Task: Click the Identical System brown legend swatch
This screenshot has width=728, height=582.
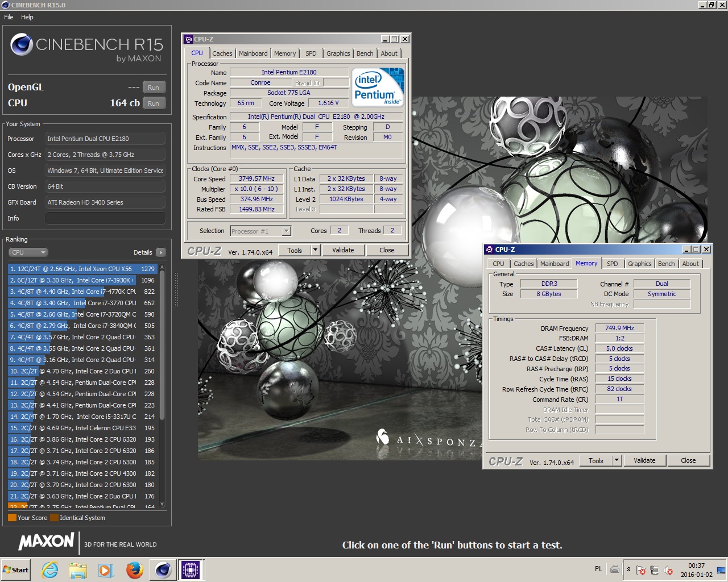Action: click(54, 518)
